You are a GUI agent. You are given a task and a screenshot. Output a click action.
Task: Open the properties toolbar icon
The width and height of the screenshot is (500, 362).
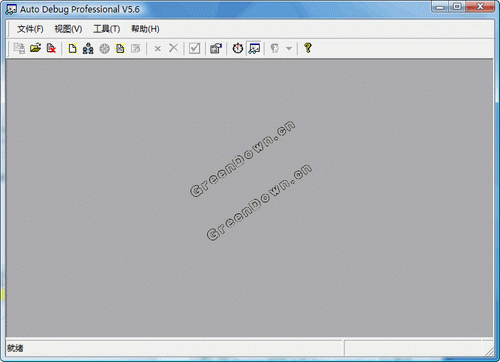click(x=216, y=48)
